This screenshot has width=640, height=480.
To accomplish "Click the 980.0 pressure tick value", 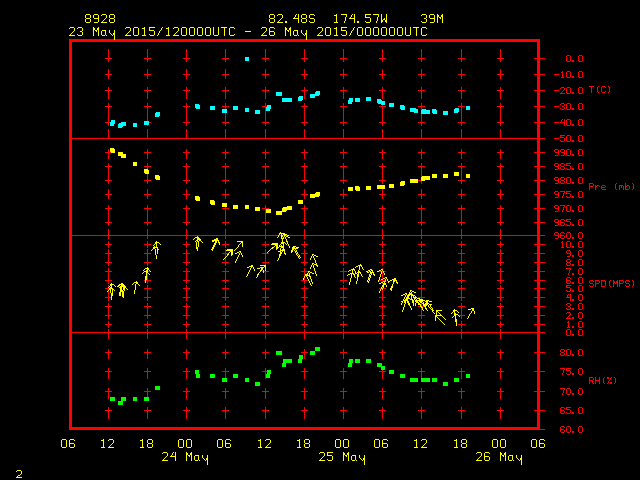I will (x=569, y=180).
